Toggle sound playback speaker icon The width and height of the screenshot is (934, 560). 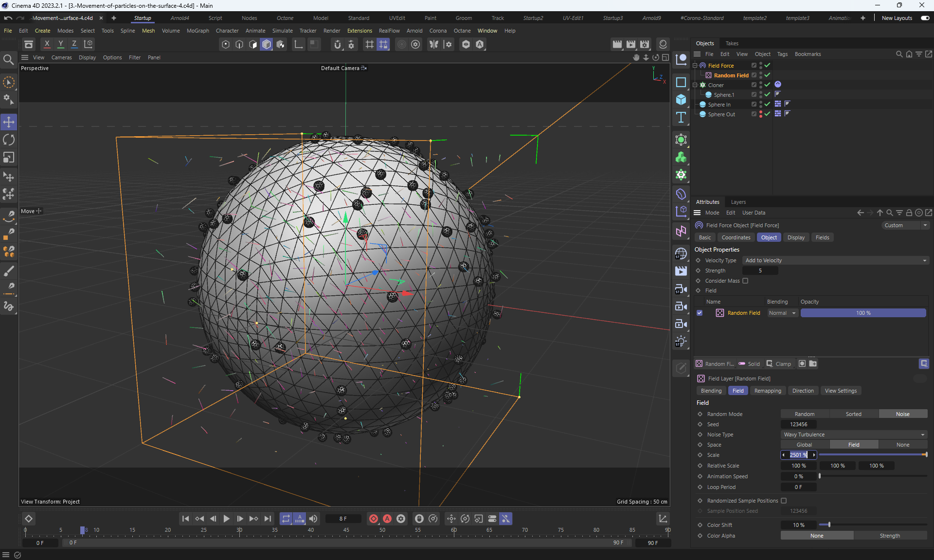(x=313, y=519)
